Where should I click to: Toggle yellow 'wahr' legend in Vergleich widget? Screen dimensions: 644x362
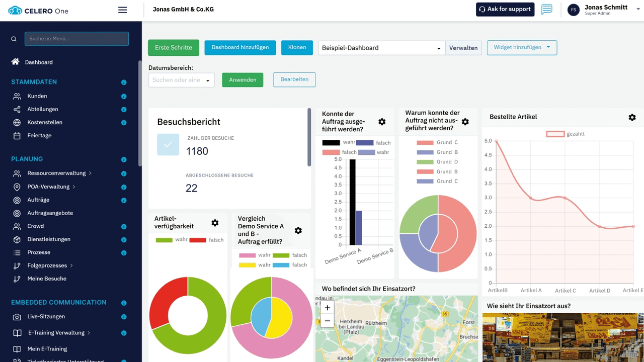pos(255,265)
